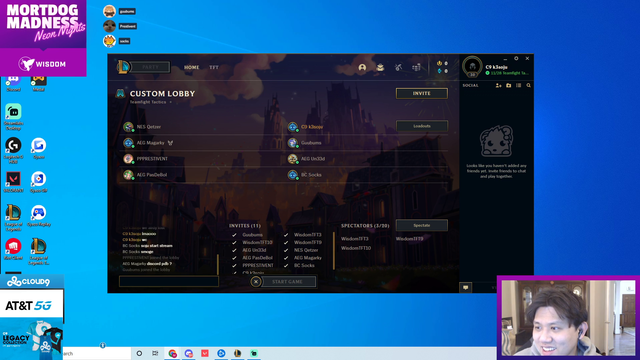640x360 pixels.
Task: Open the League of Legends taskbar icon
Action: pyautogui.click(x=238, y=353)
